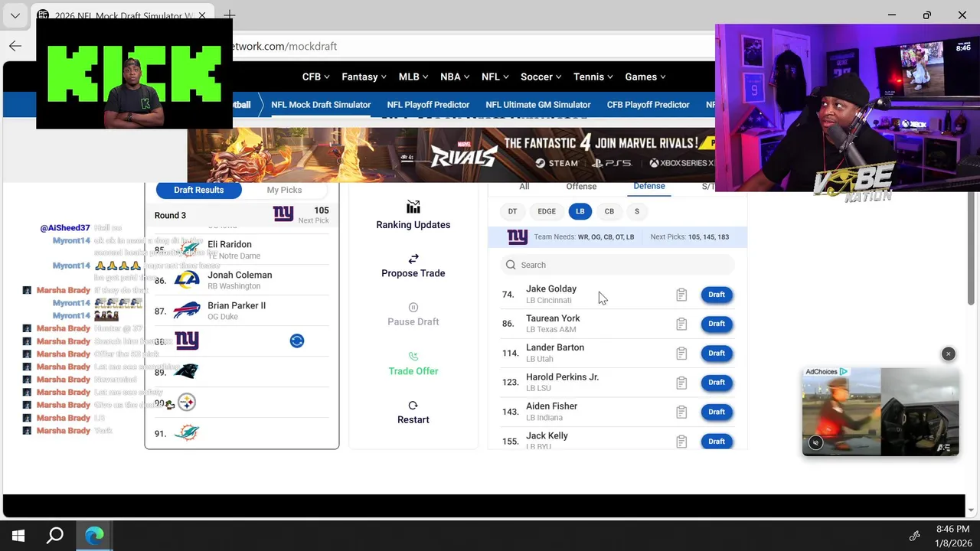Open NFL Playoff Predictor nav link
This screenshot has width=980, height=551.
[428, 105]
